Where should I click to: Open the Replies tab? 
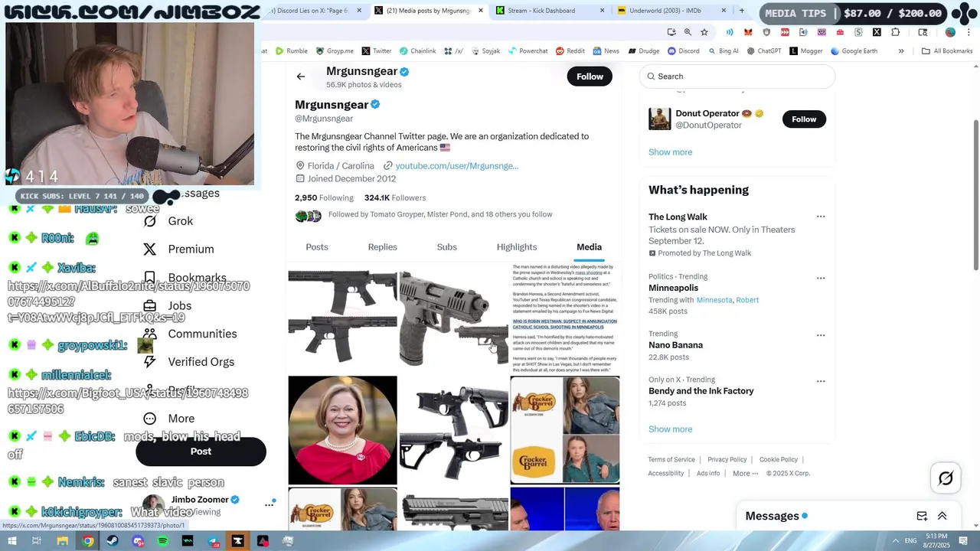382,246
